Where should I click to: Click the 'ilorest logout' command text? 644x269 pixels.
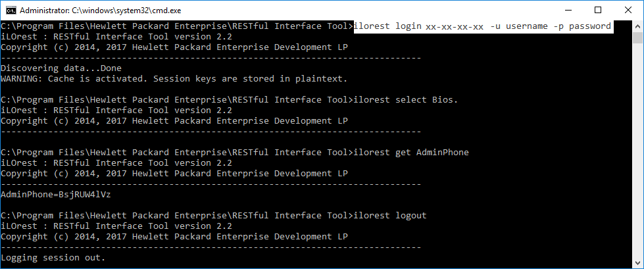pos(390,216)
